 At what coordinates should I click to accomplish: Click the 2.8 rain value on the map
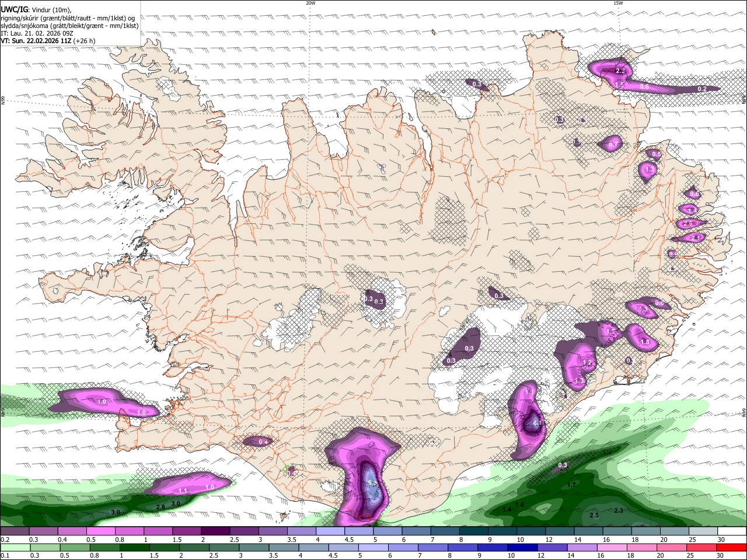point(160,508)
